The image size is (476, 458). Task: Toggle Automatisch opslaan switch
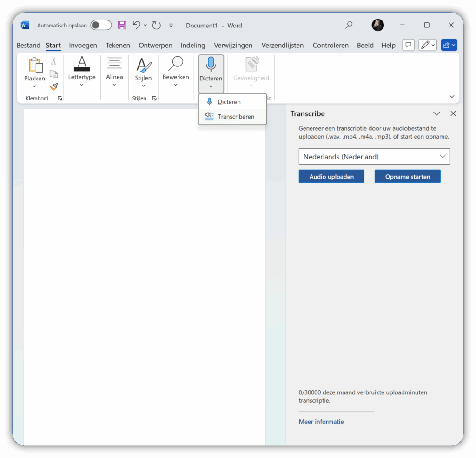[x=101, y=26]
